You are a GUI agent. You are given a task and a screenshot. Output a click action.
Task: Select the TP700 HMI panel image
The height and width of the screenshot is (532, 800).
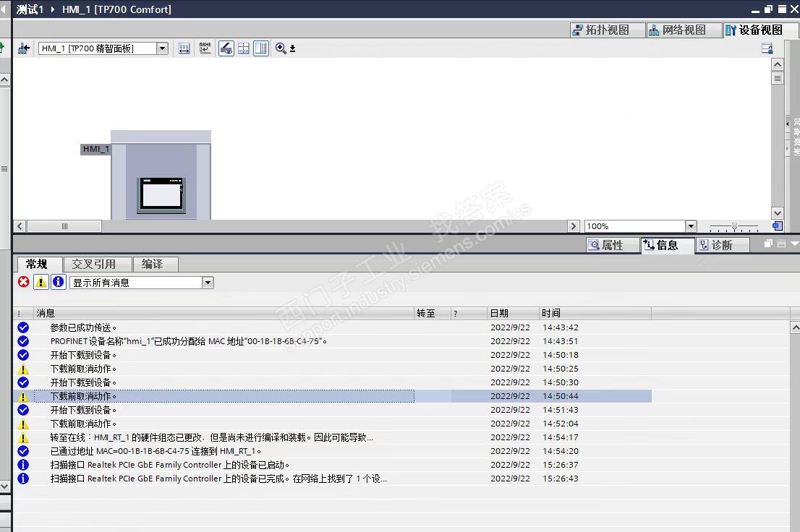162,195
